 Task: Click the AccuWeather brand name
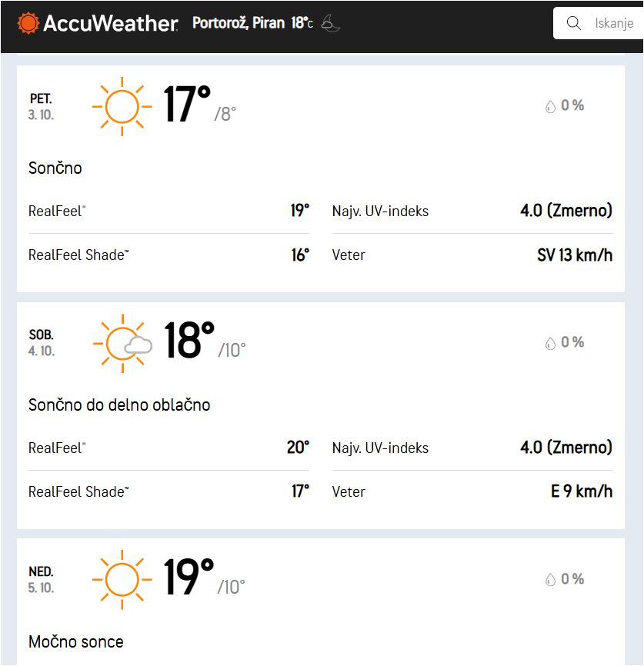tap(110, 23)
